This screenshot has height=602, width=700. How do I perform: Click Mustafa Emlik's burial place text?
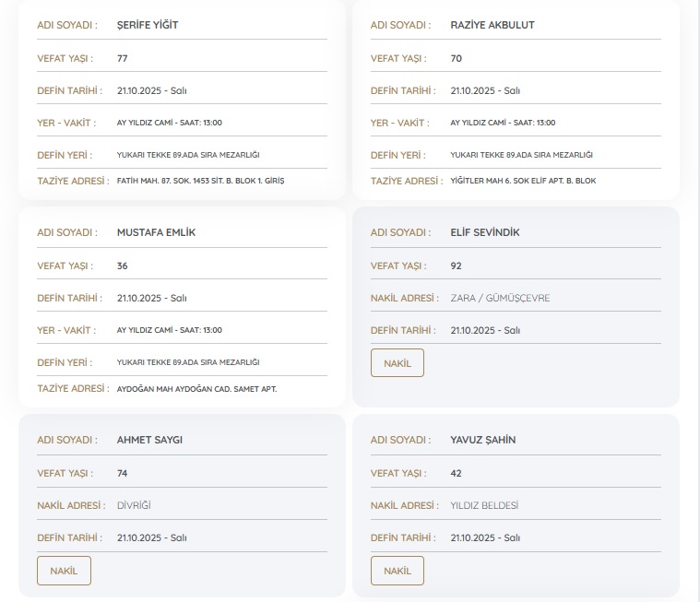[x=188, y=362]
